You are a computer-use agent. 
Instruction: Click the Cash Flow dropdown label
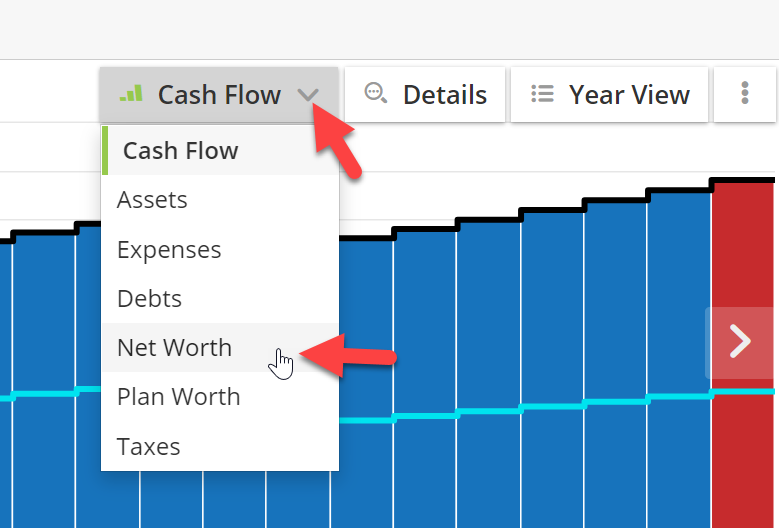(x=219, y=95)
